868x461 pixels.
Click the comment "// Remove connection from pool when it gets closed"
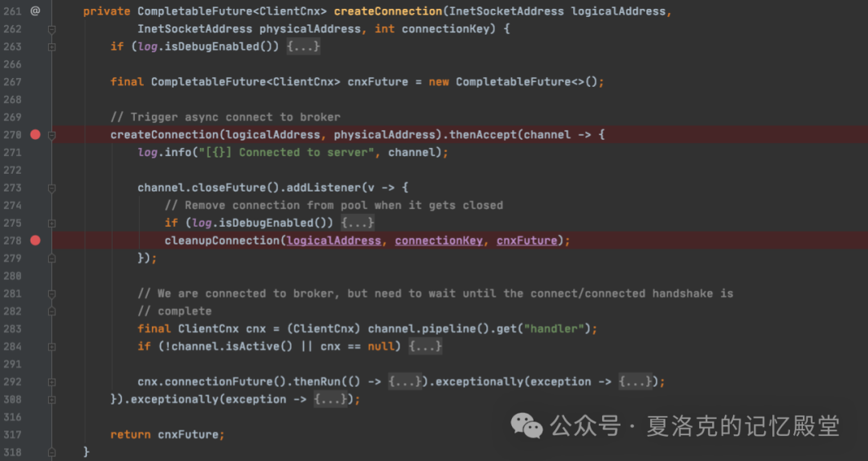click(334, 205)
